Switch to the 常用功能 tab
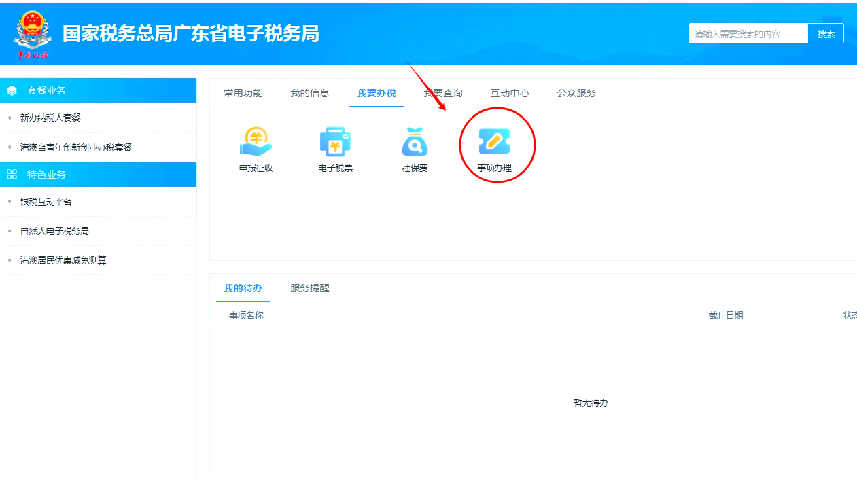The height and width of the screenshot is (504, 857). coord(243,93)
